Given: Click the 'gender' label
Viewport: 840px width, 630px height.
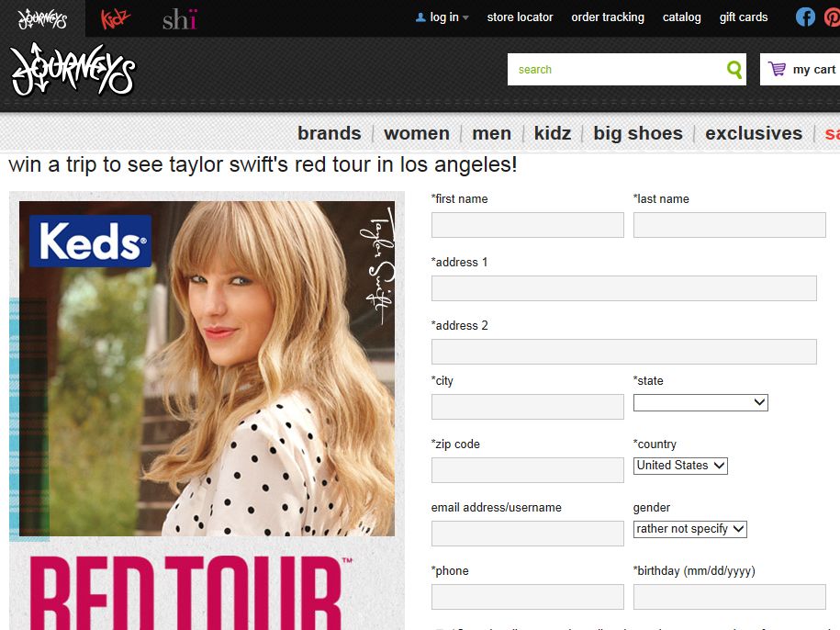Looking at the screenshot, I should 652,508.
